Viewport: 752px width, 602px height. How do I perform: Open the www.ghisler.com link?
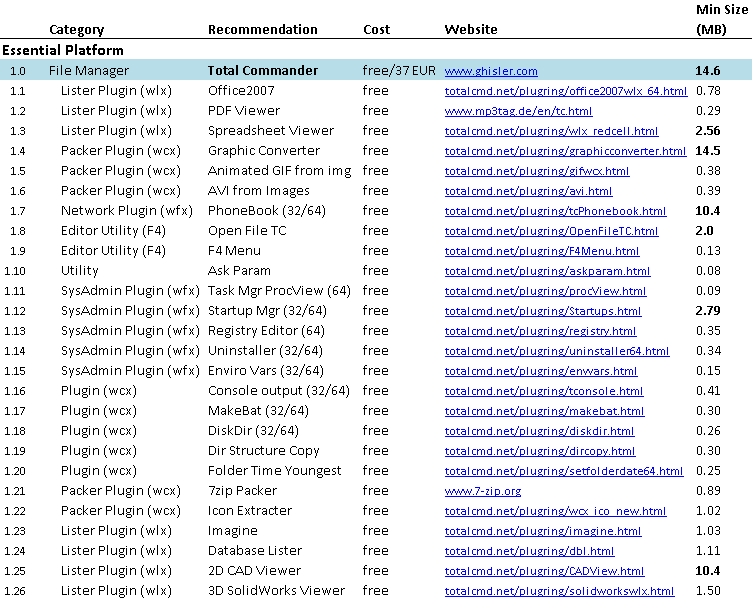491,71
